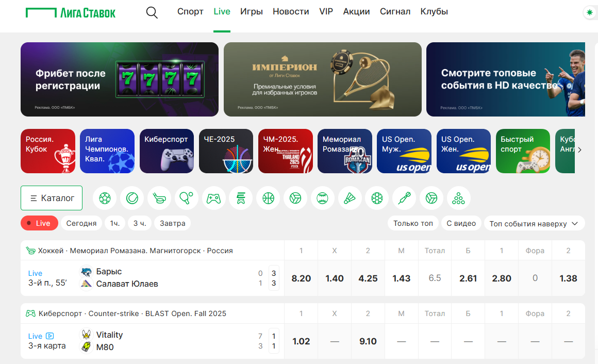Viewport: 598px width, 364px height.
Task: Select the hockey stick and puck icon
Action: (x=159, y=198)
